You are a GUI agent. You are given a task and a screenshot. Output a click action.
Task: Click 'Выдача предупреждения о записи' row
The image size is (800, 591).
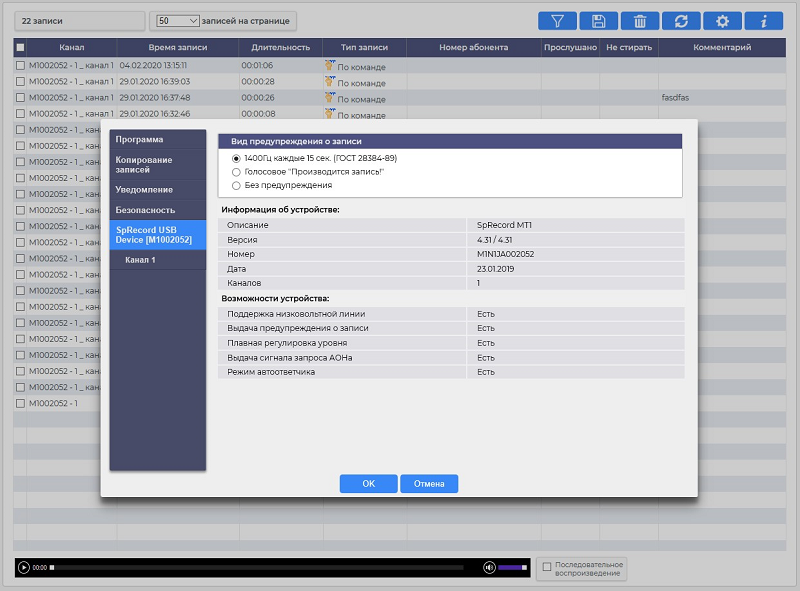tap(451, 328)
